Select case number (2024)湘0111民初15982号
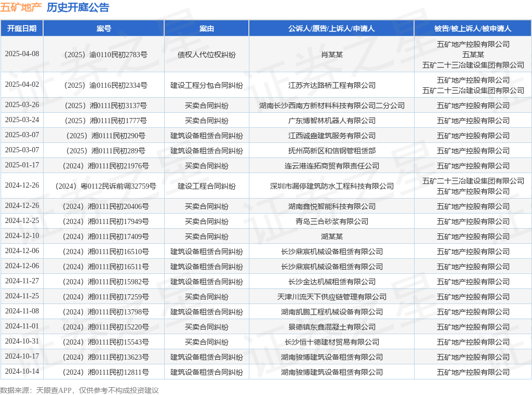Viewport: 532px width, 395px height. (x=106, y=282)
